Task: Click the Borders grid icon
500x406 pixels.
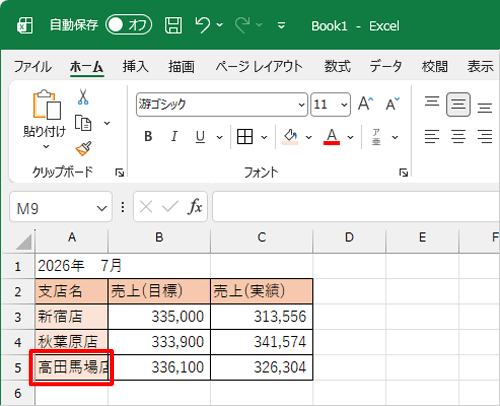Action: click(245, 137)
